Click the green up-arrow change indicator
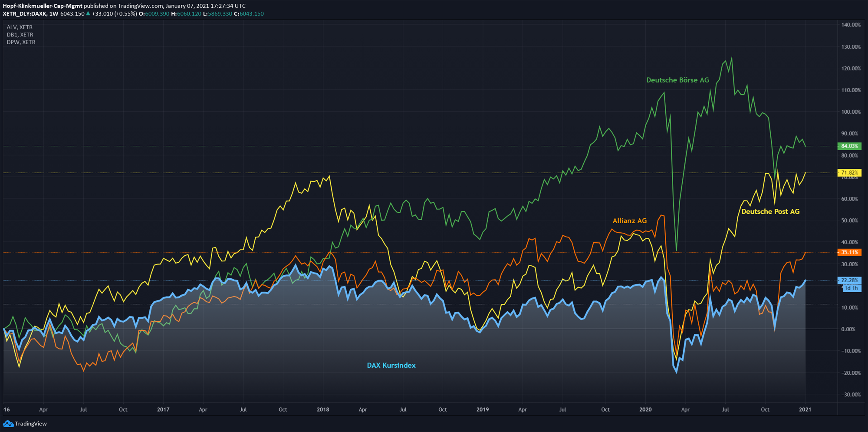Image resolution: width=868 pixels, height=432 pixels. pyautogui.click(x=88, y=14)
